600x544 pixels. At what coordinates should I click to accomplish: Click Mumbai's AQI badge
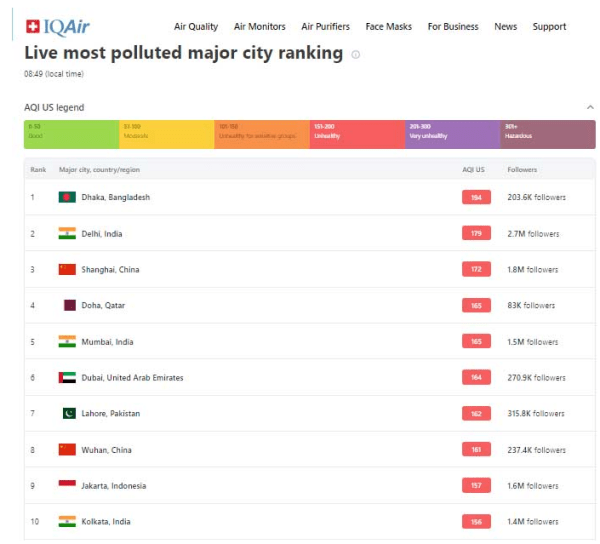tap(476, 342)
